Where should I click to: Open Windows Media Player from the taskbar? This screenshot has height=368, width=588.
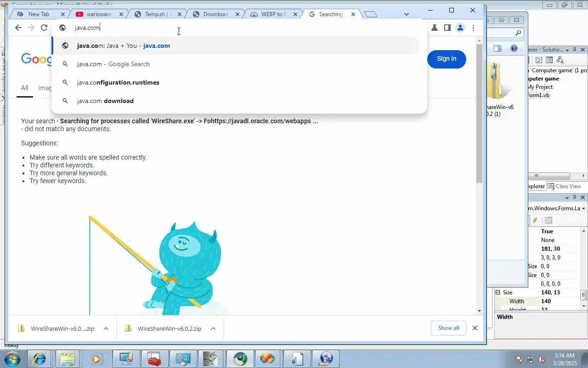tap(96, 359)
